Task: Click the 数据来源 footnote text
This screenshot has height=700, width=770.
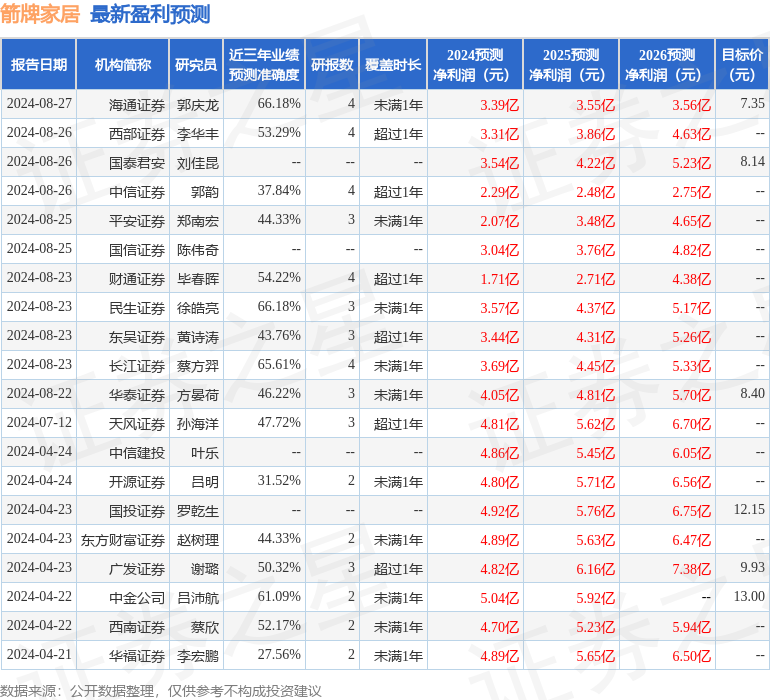Action: click(161, 691)
